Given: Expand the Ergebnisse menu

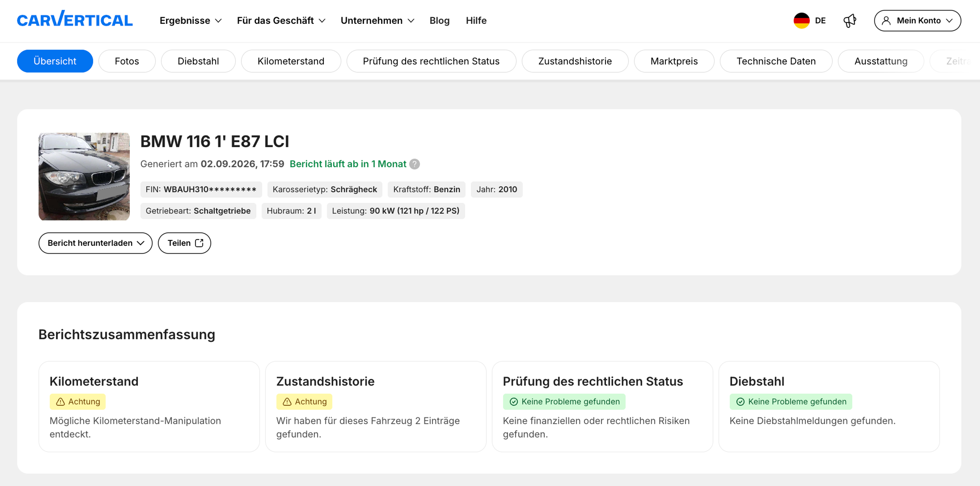Looking at the screenshot, I should [x=191, y=20].
